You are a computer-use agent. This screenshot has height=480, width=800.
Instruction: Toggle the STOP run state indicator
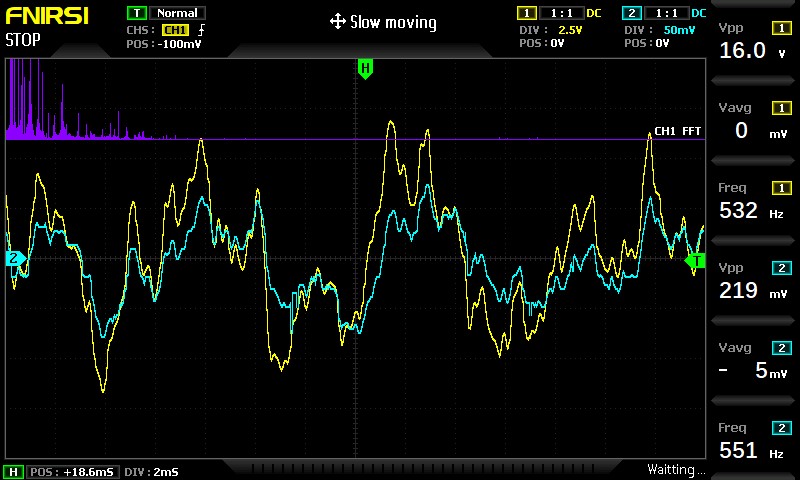[23, 41]
